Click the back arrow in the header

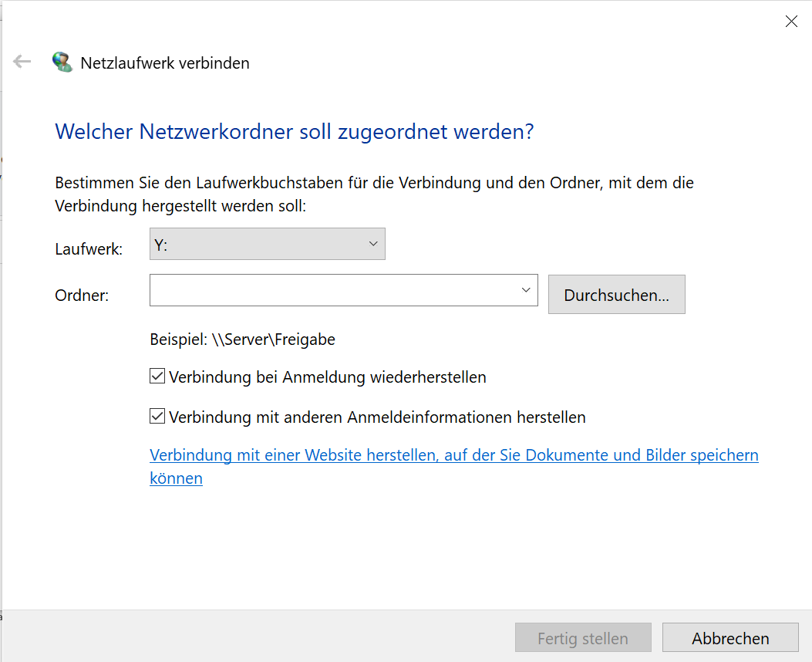(x=22, y=62)
